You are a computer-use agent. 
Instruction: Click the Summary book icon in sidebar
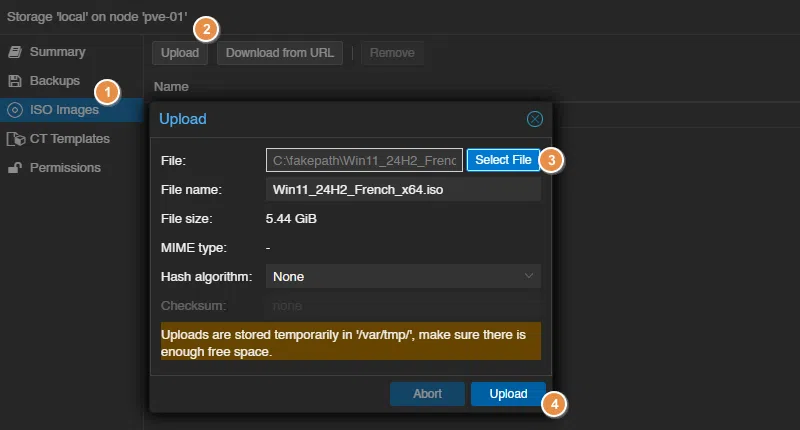coord(15,52)
